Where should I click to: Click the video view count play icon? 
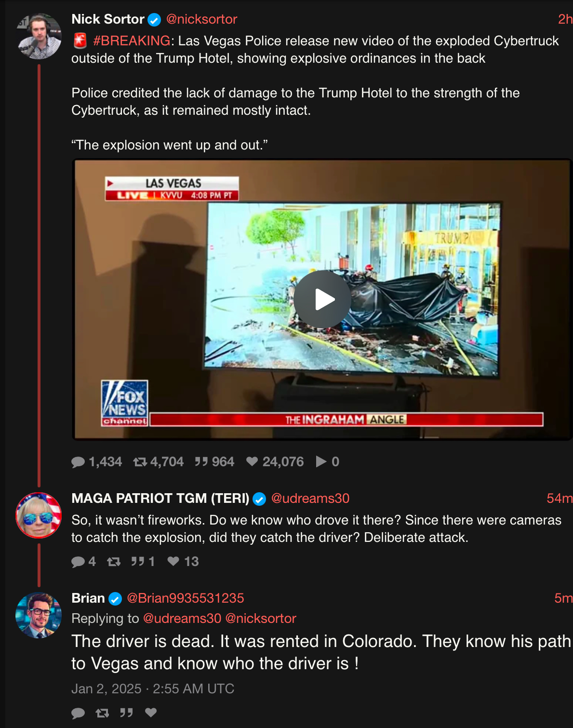321,461
